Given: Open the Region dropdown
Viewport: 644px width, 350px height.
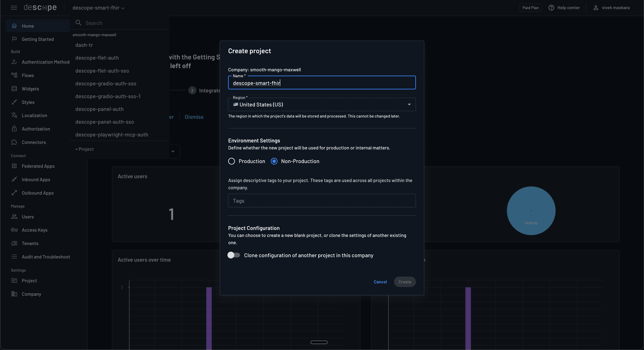Looking at the screenshot, I should [409, 104].
